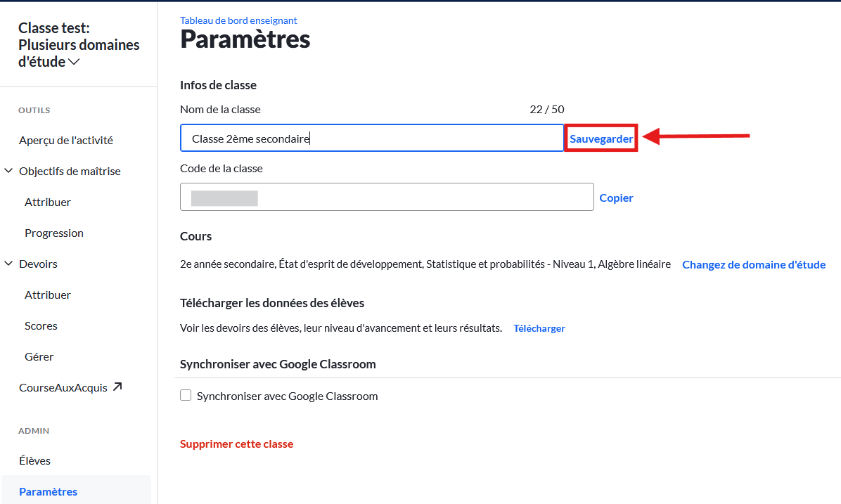Screen dimensions: 841x504
Task: Copy the class code with Copier
Action: pos(616,198)
